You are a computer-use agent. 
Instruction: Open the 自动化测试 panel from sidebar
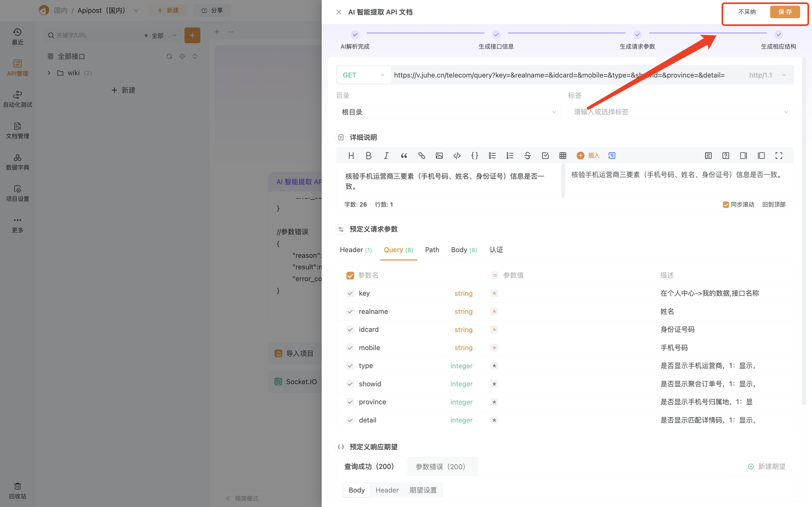17,99
